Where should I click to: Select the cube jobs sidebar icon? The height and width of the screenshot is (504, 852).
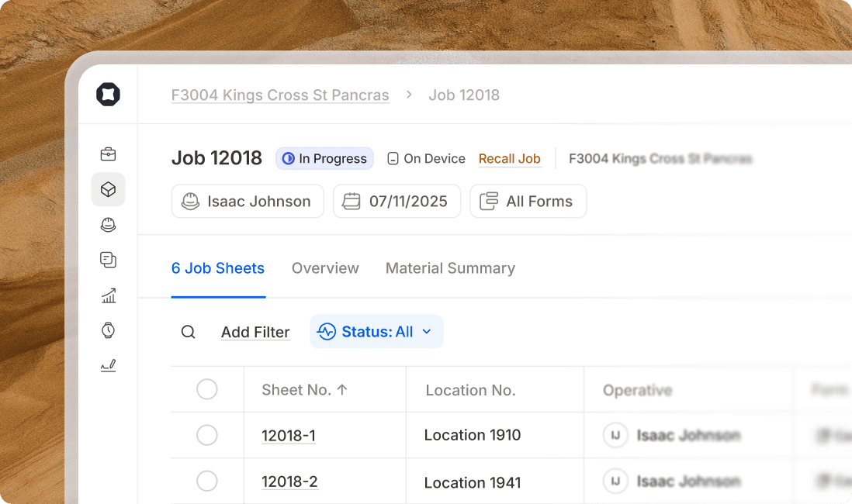[x=108, y=189]
